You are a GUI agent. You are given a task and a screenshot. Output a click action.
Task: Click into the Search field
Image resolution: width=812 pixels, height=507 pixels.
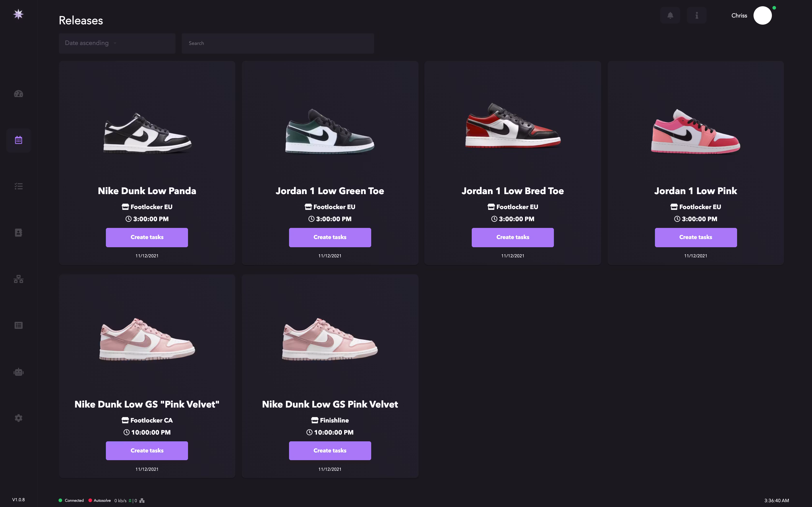(x=277, y=43)
